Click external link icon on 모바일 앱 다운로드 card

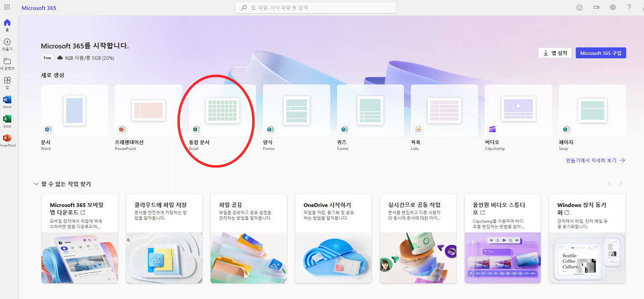point(82,212)
